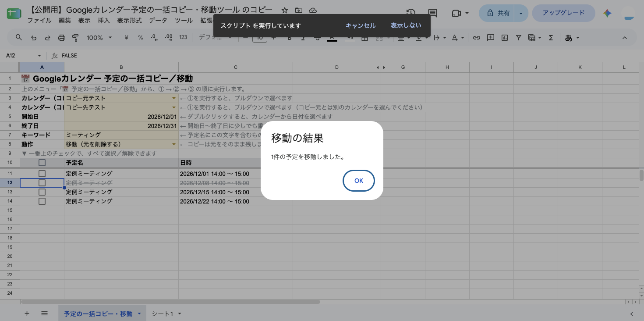Click the horizontal scrollbar thumb
Image resolution: width=644 pixels, height=321 pixels.
170,302
